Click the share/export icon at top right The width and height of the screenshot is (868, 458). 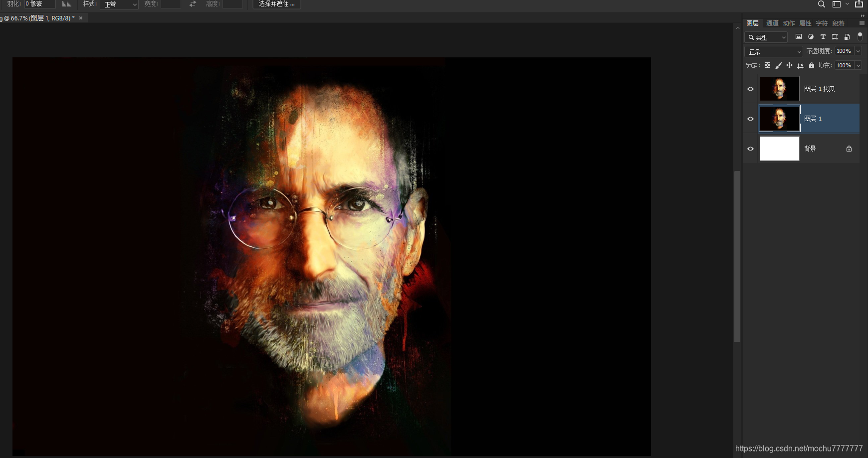click(x=859, y=4)
